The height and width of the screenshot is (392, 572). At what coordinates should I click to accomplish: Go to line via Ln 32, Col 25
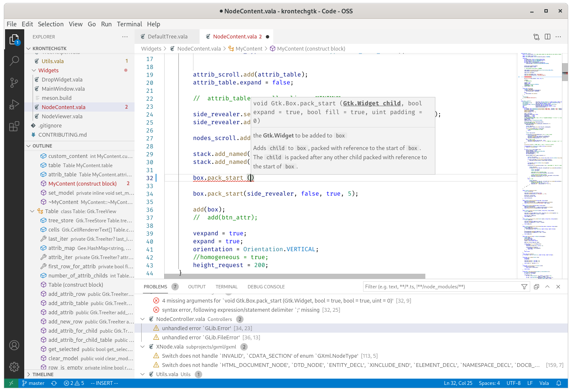(x=458, y=383)
